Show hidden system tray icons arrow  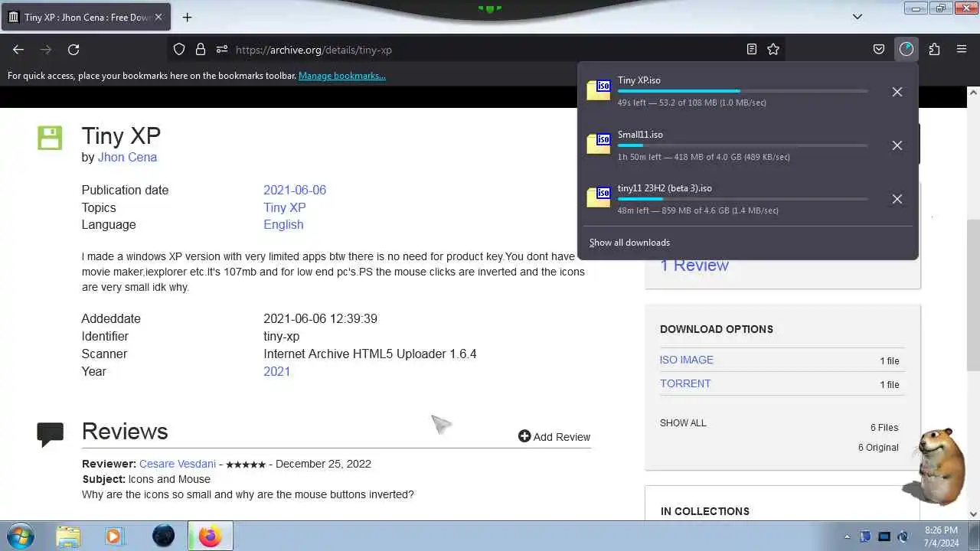(x=847, y=536)
